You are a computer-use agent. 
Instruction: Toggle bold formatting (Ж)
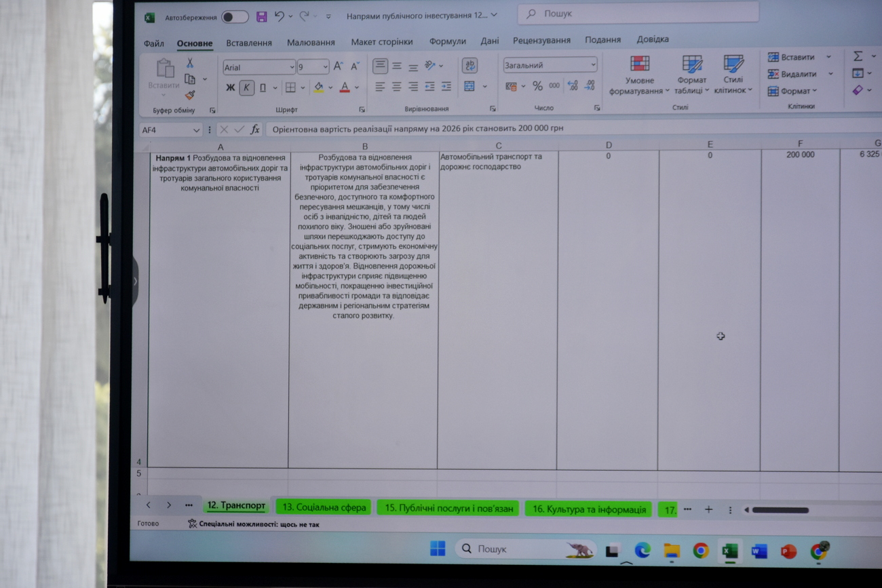tap(230, 87)
